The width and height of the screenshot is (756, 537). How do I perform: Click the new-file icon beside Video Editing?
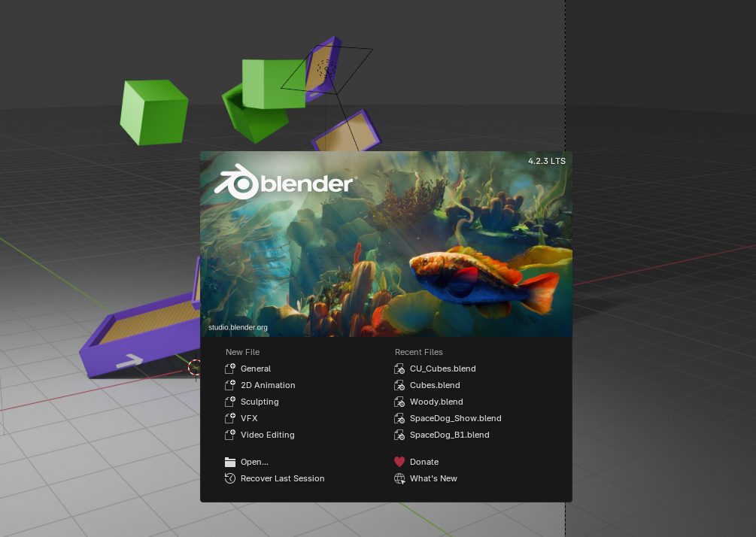pyautogui.click(x=230, y=435)
